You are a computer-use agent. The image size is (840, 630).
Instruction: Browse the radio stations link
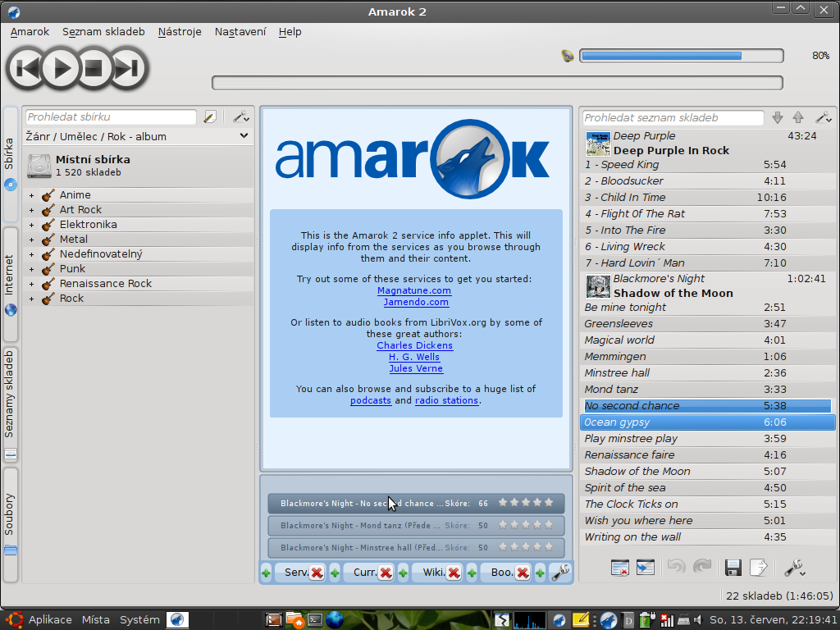click(446, 400)
